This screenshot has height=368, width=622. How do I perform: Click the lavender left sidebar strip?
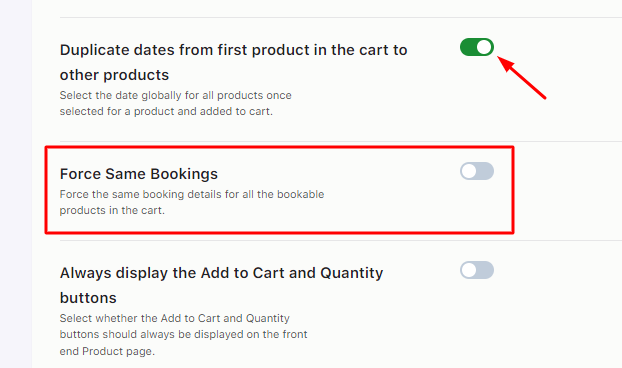[x=16, y=184]
